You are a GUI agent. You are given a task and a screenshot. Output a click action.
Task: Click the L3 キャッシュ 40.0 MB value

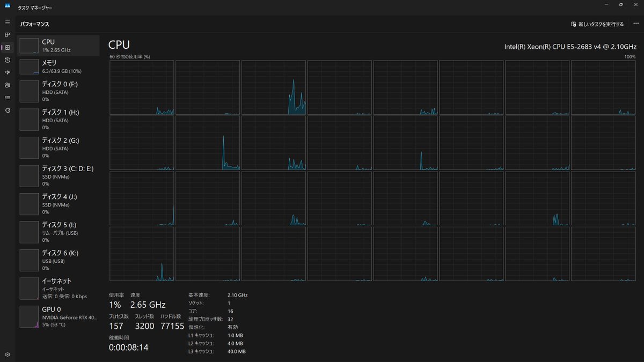tap(237, 351)
